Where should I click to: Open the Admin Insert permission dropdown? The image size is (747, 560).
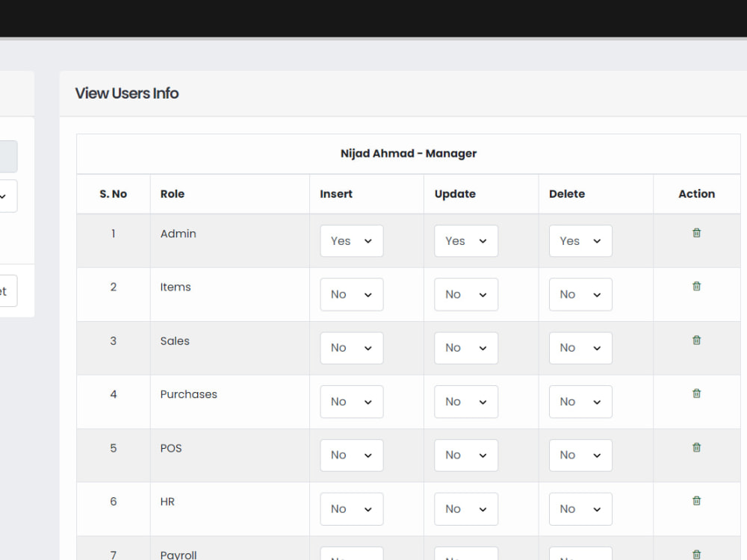click(x=352, y=241)
